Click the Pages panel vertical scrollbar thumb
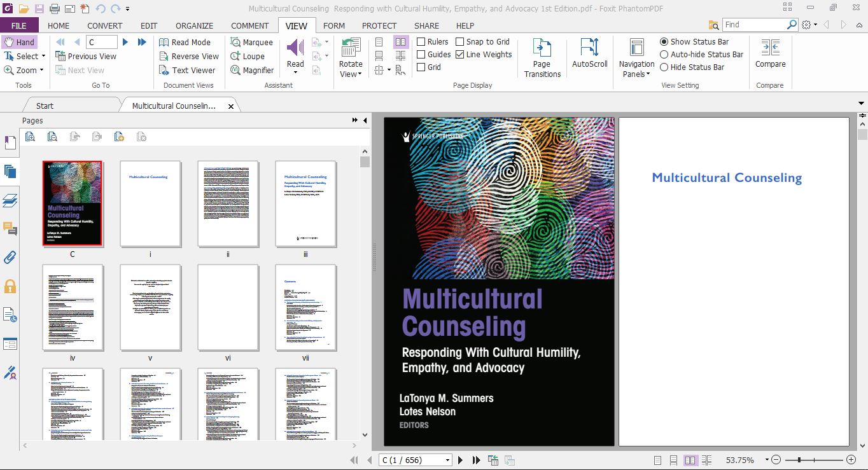The height and width of the screenshot is (470, 868). pyautogui.click(x=365, y=162)
